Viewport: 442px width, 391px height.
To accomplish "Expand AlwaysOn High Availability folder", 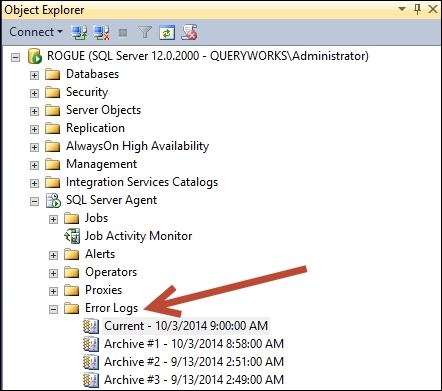I will [x=34, y=147].
